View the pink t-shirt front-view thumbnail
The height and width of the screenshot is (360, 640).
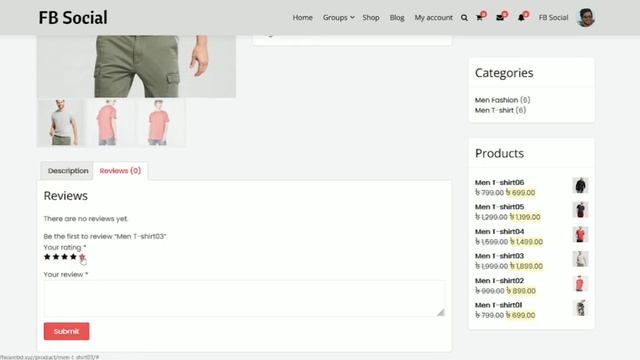(160, 123)
